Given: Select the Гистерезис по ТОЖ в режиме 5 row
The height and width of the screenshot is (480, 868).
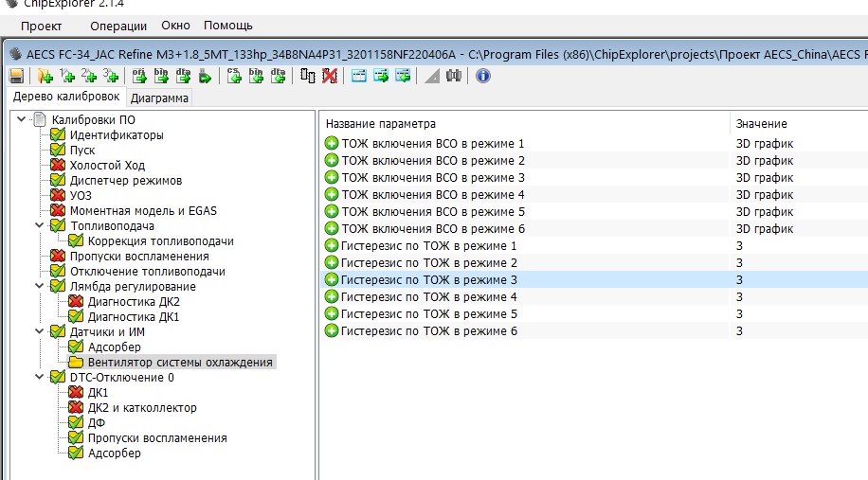Looking at the screenshot, I should 428,314.
